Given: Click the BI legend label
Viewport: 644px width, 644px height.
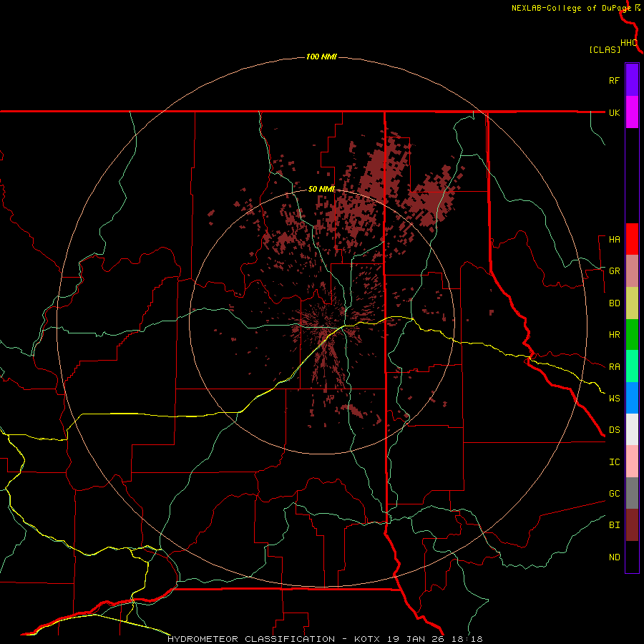Looking at the screenshot, I should [614, 525].
